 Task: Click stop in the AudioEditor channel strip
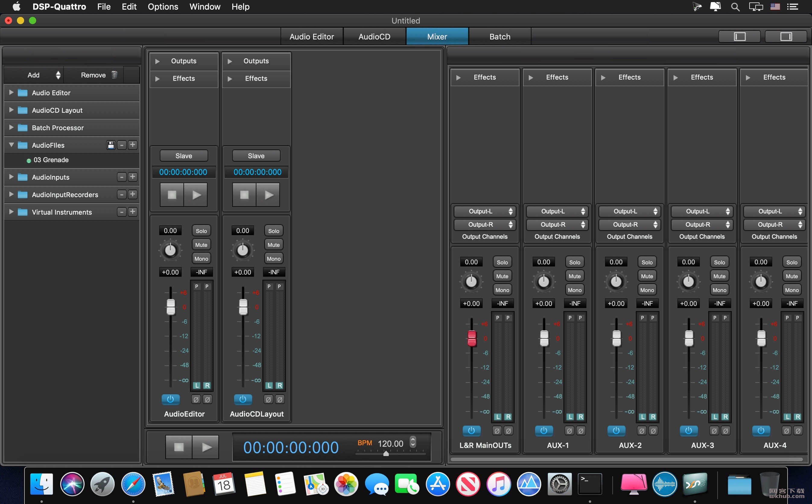[172, 195]
